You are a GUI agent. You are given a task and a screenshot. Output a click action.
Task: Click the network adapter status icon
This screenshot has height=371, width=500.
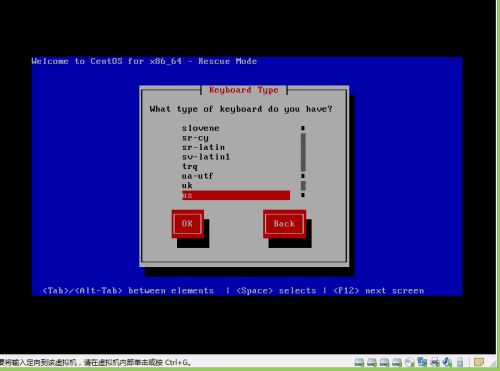(x=422, y=362)
